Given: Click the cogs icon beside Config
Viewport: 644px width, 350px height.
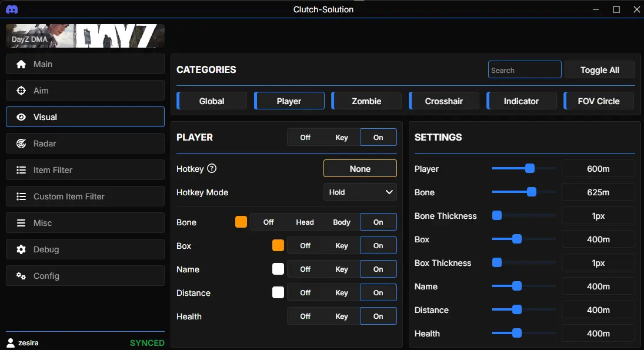Looking at the screenshot, I should coord(21,276).
